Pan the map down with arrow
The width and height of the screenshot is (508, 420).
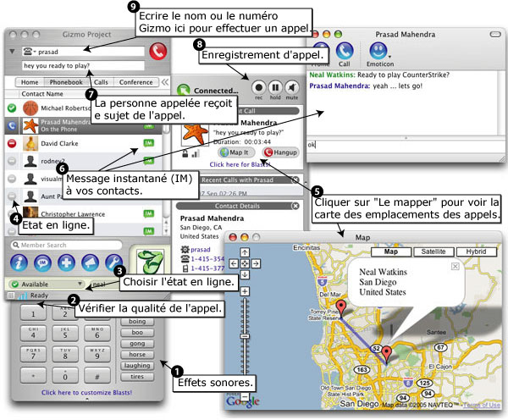coord(245,275)
